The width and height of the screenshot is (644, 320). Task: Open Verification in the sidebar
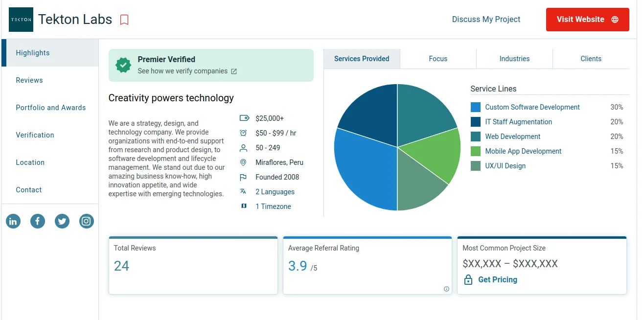coord(50,135)
